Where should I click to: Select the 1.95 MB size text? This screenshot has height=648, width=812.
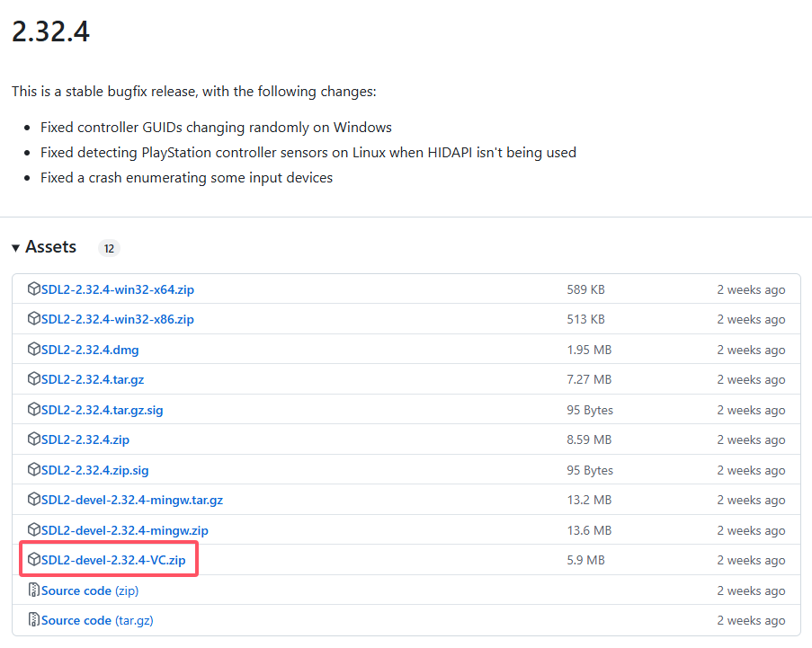tap(589, 350)
